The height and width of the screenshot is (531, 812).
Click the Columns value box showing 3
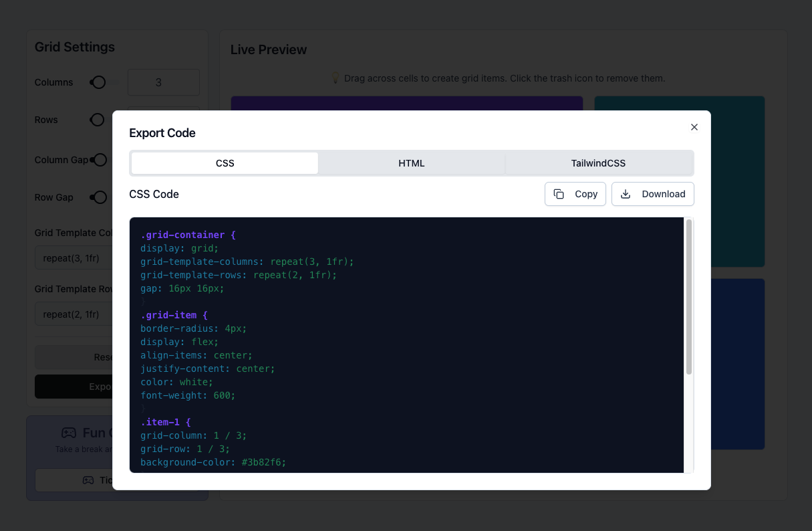(163, 82)
